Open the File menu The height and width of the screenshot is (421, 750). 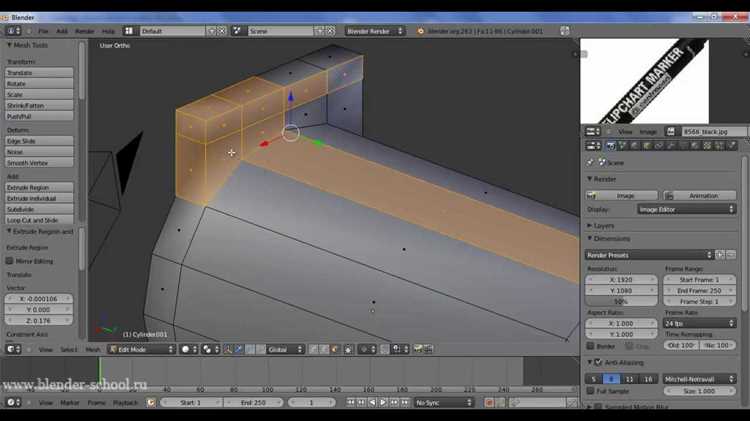44,31
